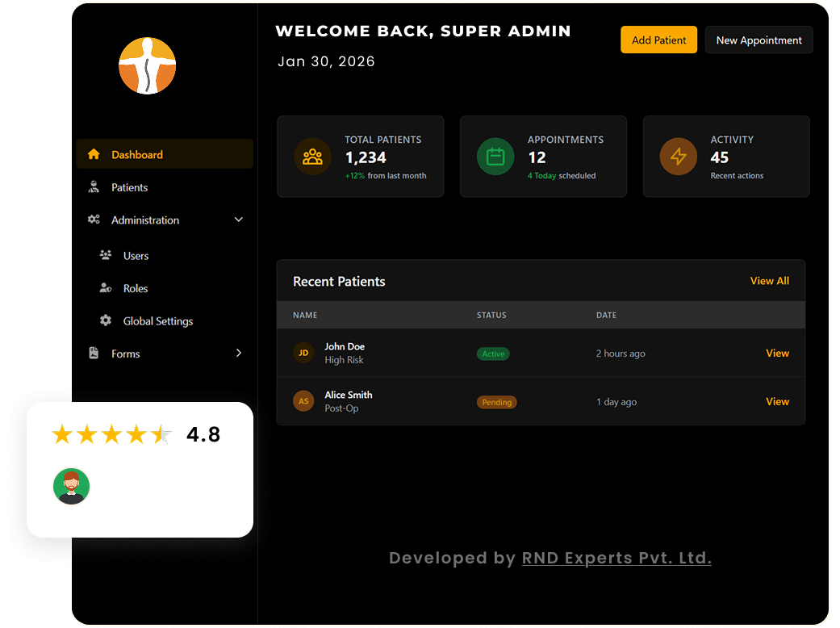Click the Forms document icon
840x628 pixels.
click(x=94, y=354)
